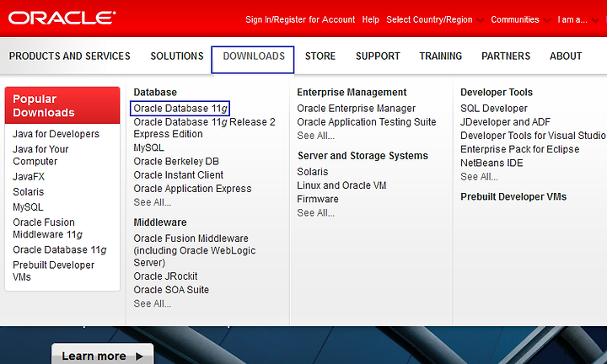Click the Middleware category heading

click(x=160, y=222)
